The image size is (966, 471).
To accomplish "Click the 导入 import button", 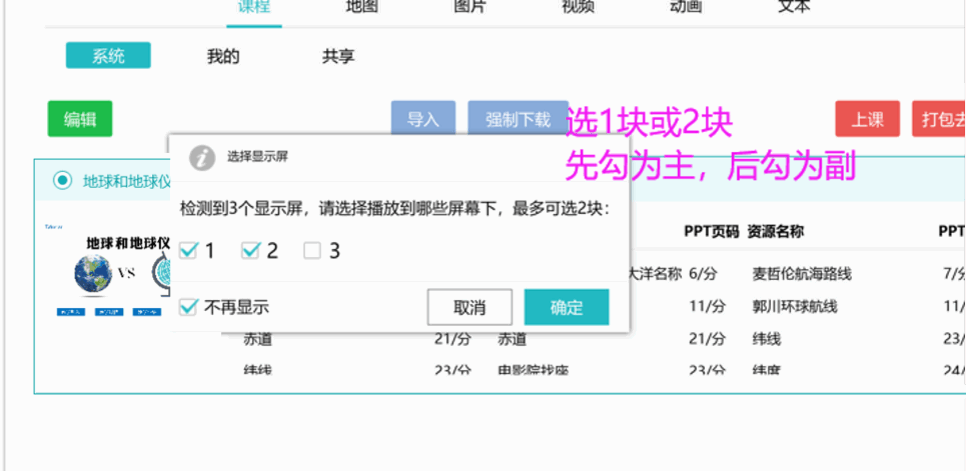I will [x=423, y=120].
